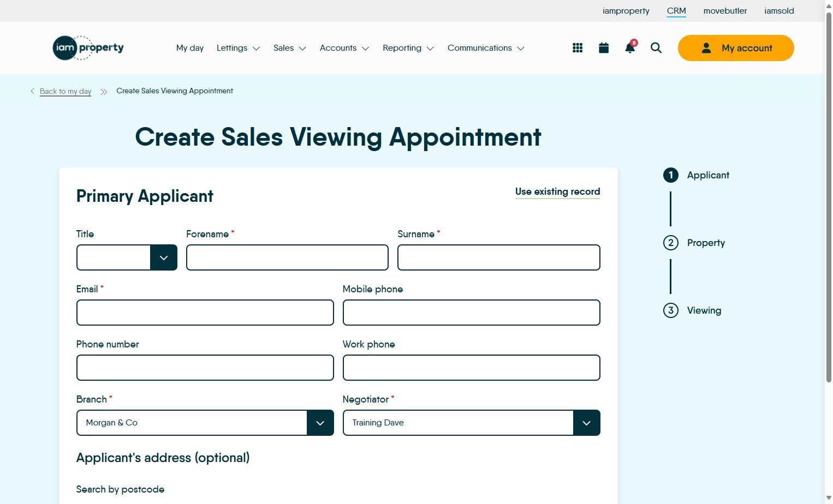Click the step 3 Viewing circle
833x504 pixels.
pyautogui.click(x=671, y=310)
